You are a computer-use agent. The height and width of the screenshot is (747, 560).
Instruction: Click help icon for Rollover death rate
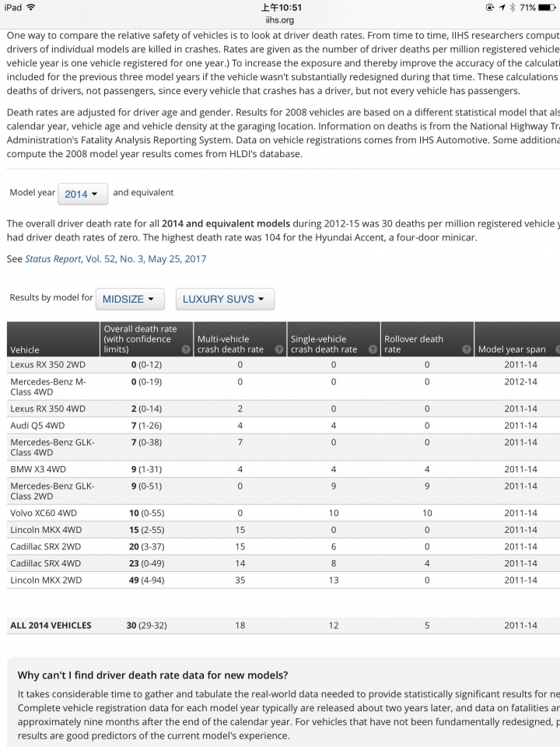pyautogui.click(x=467, y=349)
